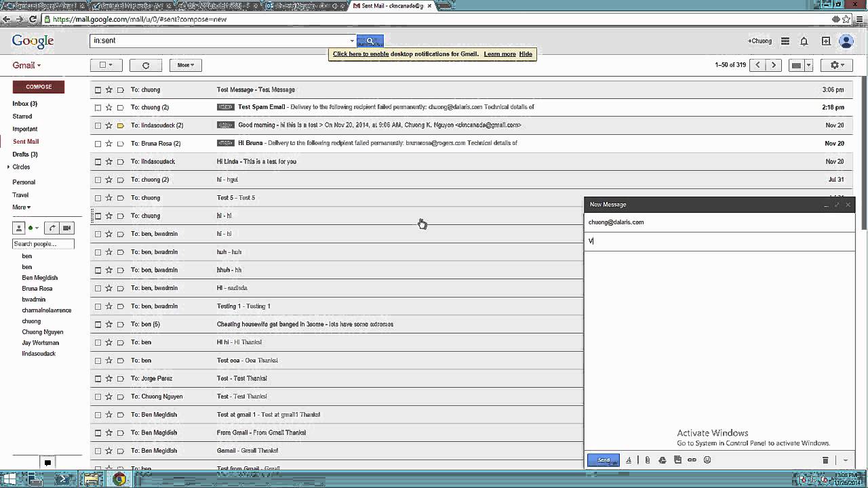Viewport: 868px width, 488px height.
Task: Star the Test Spam Email row
Action: click(x=108, y=107)
